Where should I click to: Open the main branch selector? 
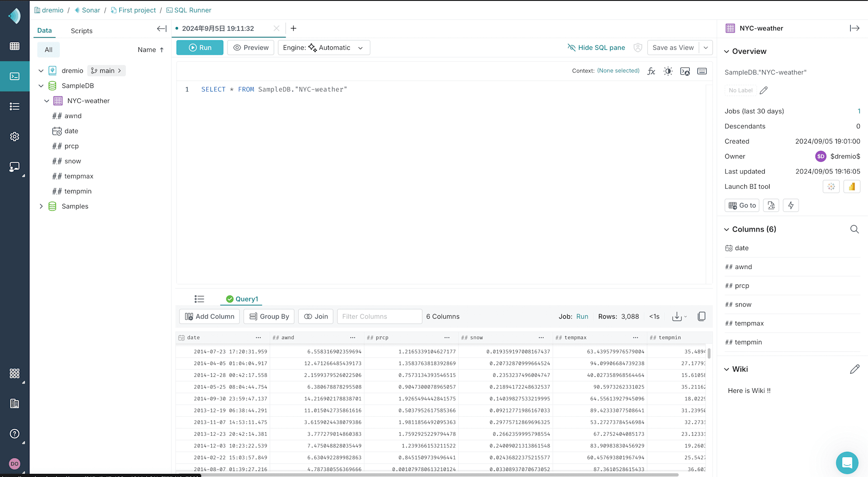[106, 71]
